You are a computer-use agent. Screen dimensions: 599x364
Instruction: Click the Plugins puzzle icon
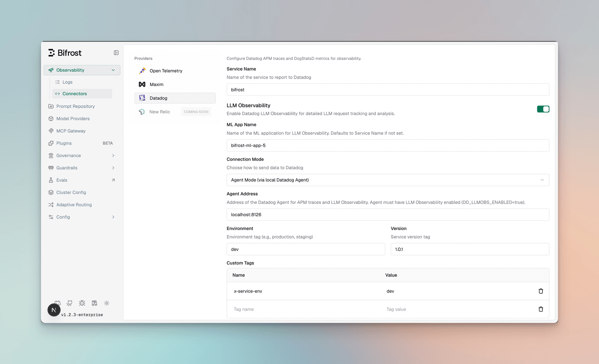(51, 143)
